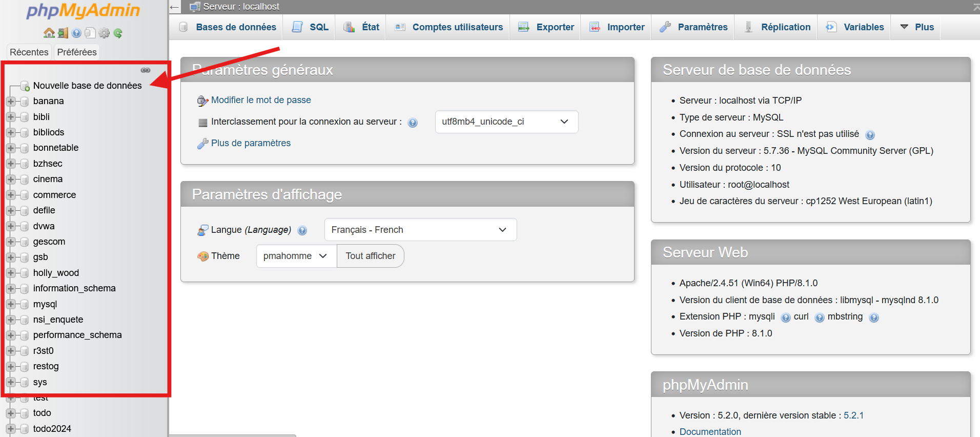This screenshot has height=437, width=980.
Task: Expand the commerce database node
Action: pos(11,195)
